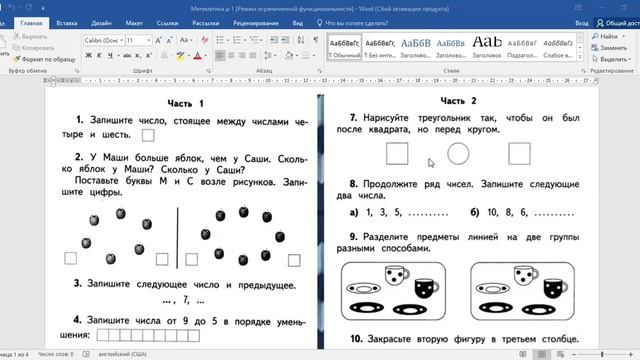Click the Cut (Вырезать) scissors icon
This screenshot has width=640, height=360.
pyautogui.click(x=17, y=36)
